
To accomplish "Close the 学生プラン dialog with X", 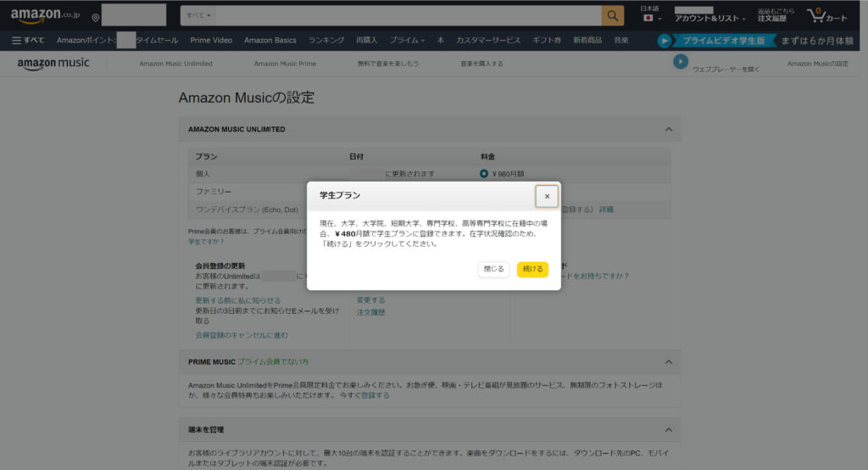I will point(547,196).
